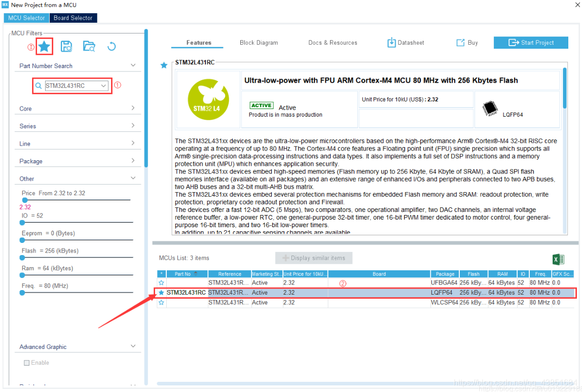Click the IO slider handle
Image resolution: width=582 pixels, height=392 pixels.
click(22, 222)
